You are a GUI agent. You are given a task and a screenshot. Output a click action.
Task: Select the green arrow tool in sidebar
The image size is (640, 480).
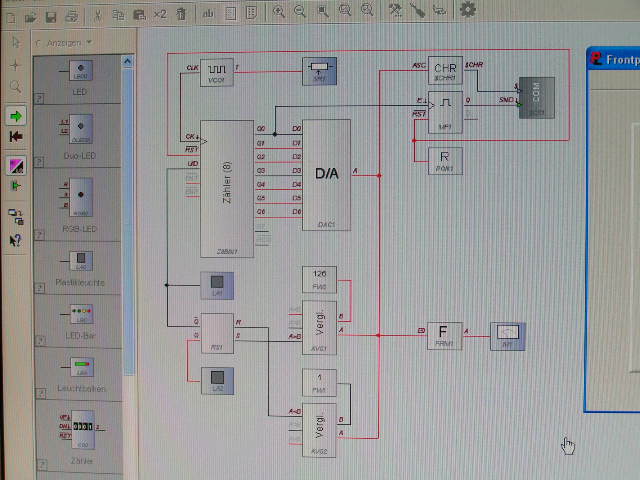coord(15,116)
